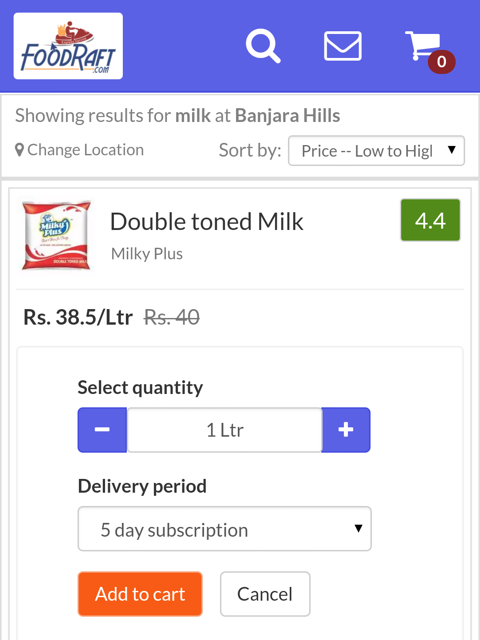Click the location pin icon

tap(19, 150)
